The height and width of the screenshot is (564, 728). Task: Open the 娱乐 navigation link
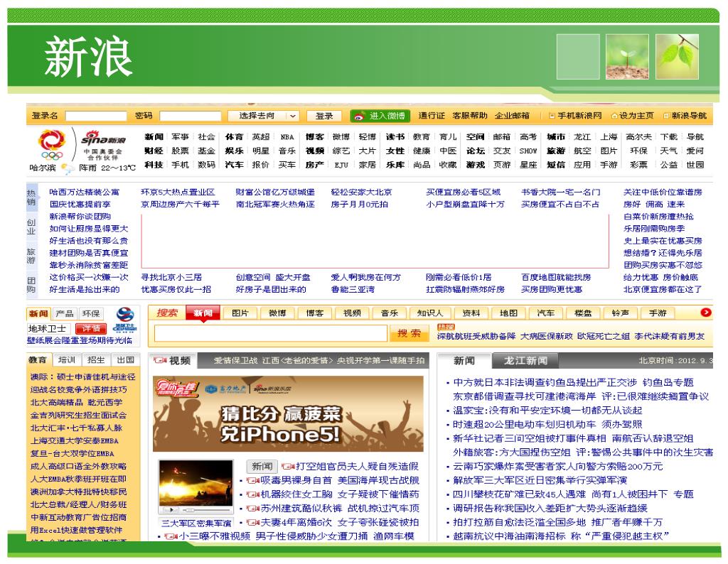234,151
